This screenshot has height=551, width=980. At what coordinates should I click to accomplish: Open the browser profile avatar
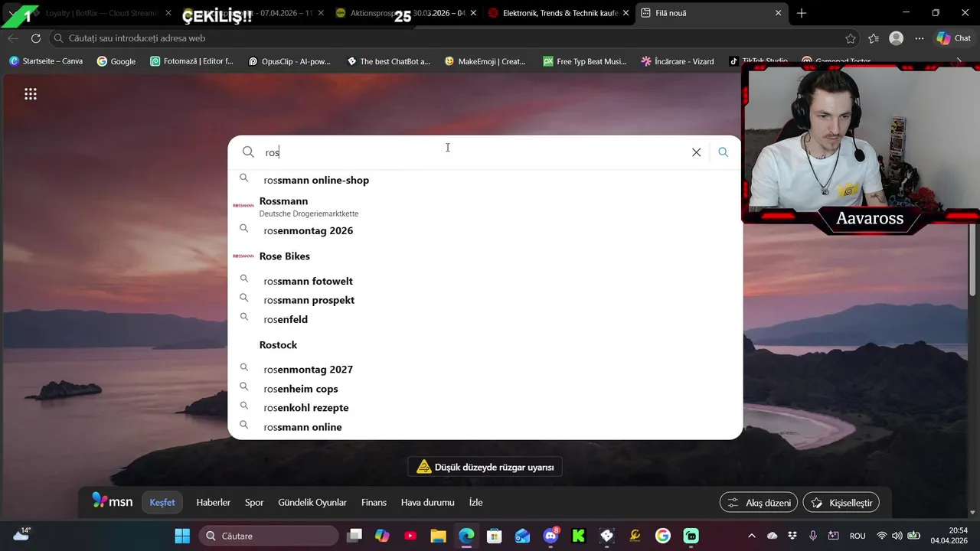pyautogui.click(x=896, y=38)
